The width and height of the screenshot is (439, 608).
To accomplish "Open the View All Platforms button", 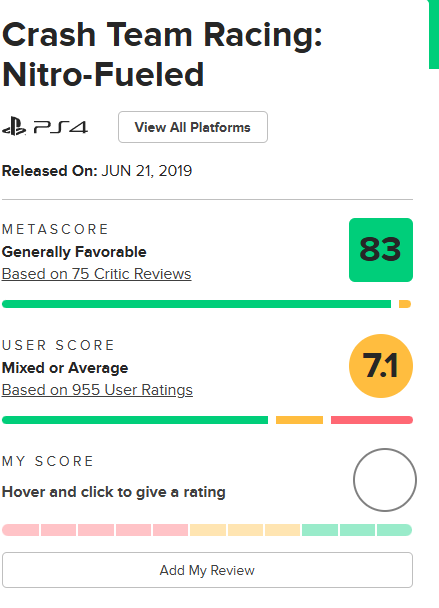I will point(193,127).
